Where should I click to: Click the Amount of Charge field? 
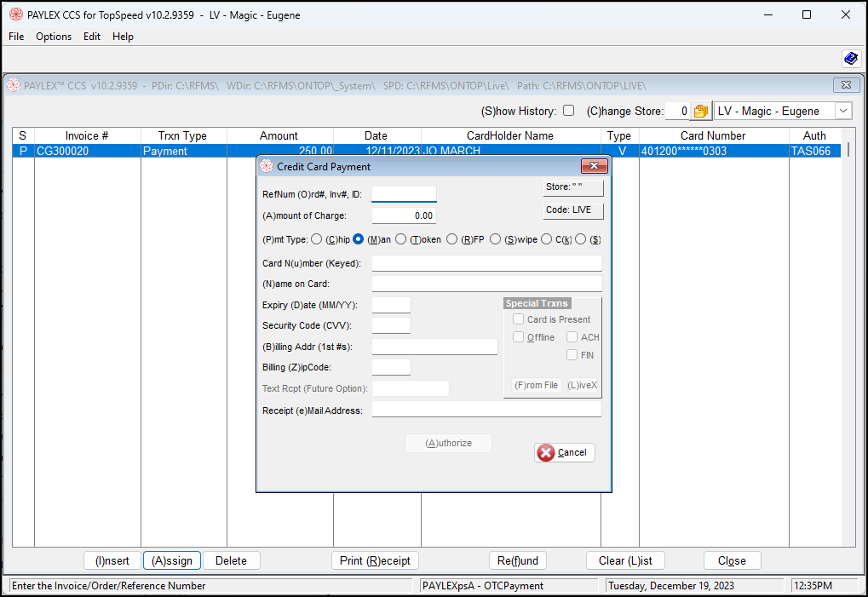click(x=404, y=215)
